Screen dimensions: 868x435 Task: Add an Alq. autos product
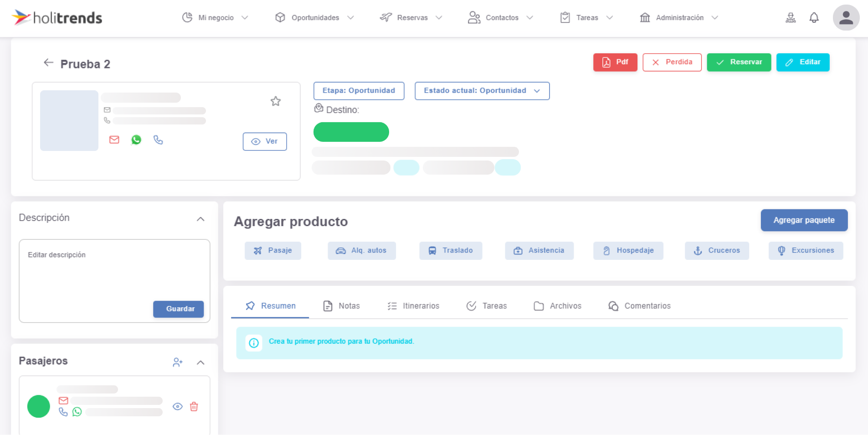tap(362, 251)
